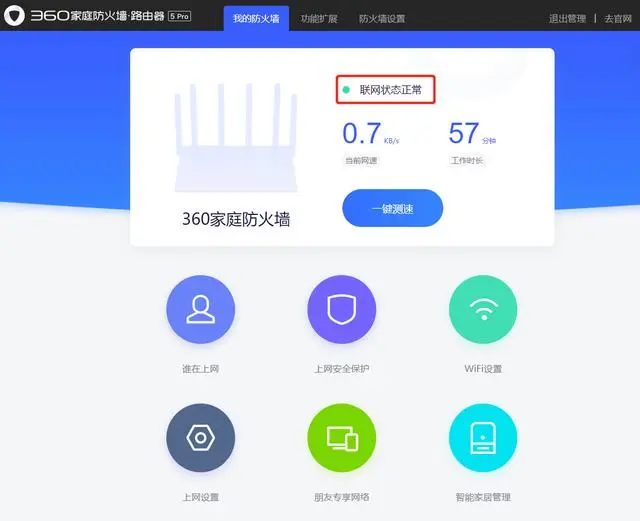
Task: Click the green connection status dot
Action: pyautogui.click(x=347, y=90)
